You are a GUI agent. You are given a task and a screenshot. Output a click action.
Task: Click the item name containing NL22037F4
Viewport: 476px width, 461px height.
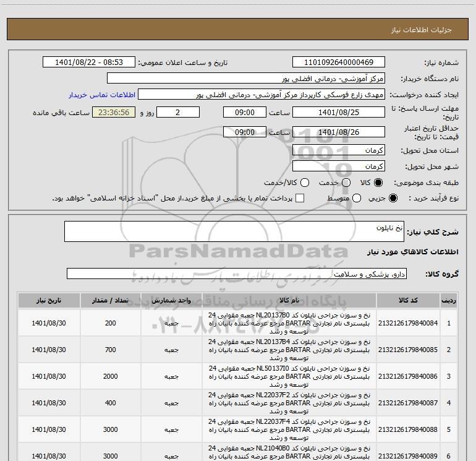pos(289,429)
